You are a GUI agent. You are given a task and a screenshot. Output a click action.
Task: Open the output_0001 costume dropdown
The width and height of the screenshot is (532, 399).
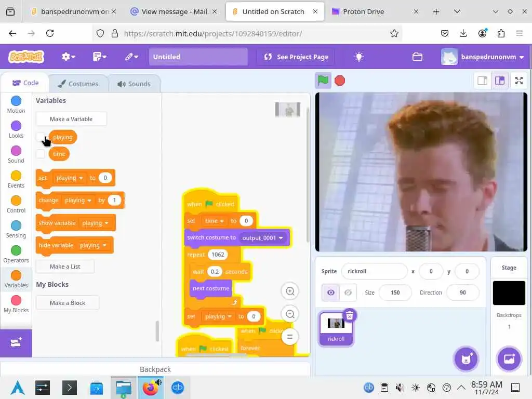tap(262, 238)
